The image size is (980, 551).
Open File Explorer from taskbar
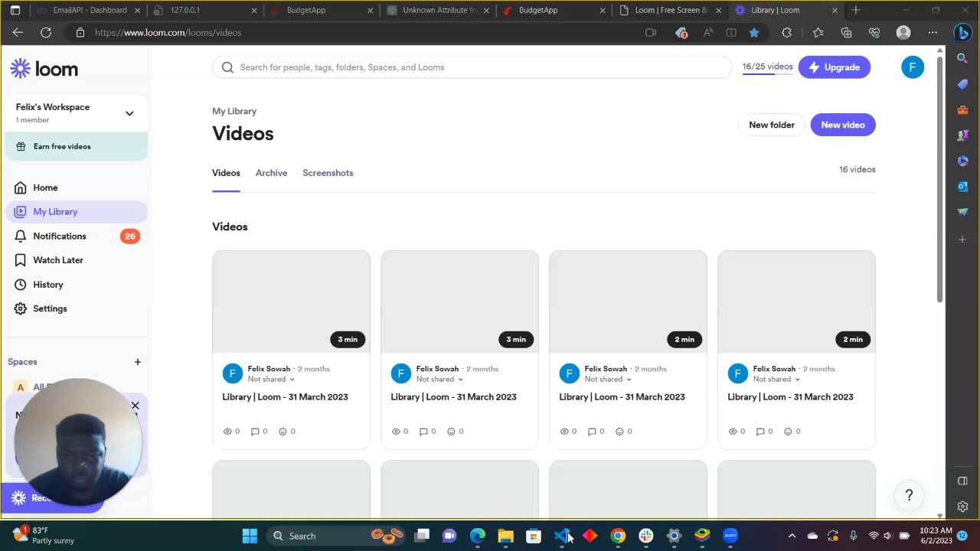[505, 536]
